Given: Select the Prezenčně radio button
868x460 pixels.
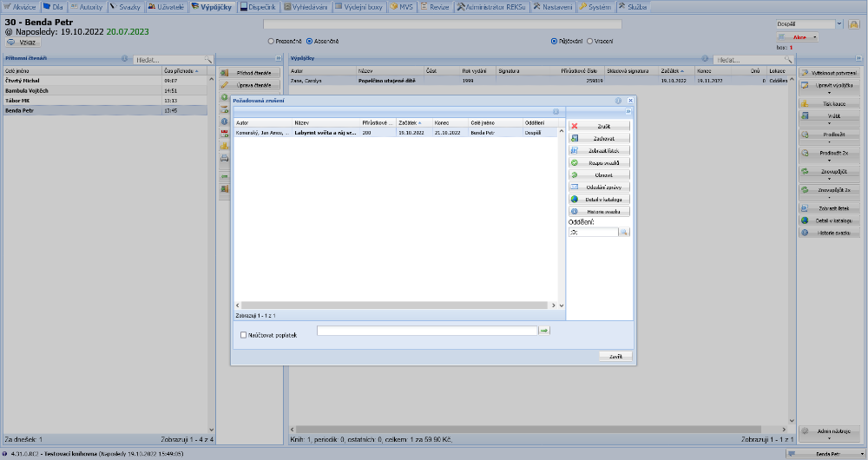Looking at the screenshot, I should point(272,41).
